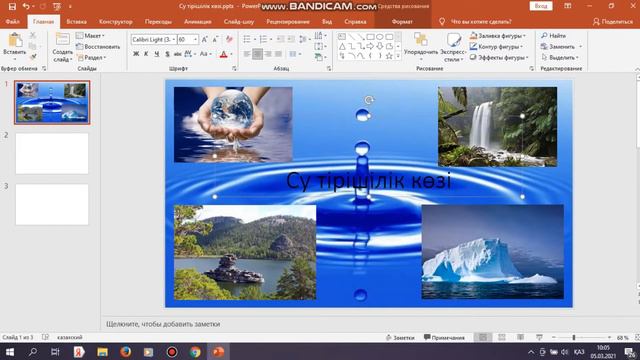Select the oval shape in shapes gallery
This screenshot has width=640, height=360.
coord(380,37)
